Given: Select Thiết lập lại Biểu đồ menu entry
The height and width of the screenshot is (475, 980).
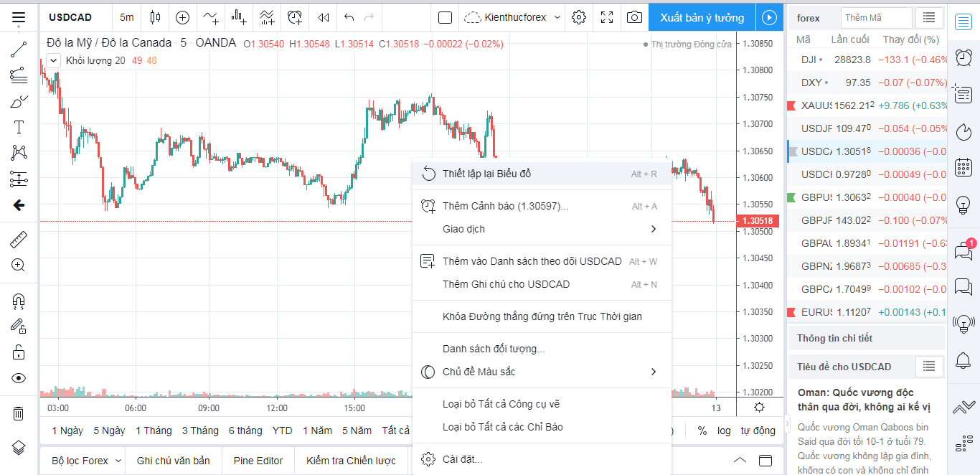Looking at the screenshot, I should (x=486, y=174).
